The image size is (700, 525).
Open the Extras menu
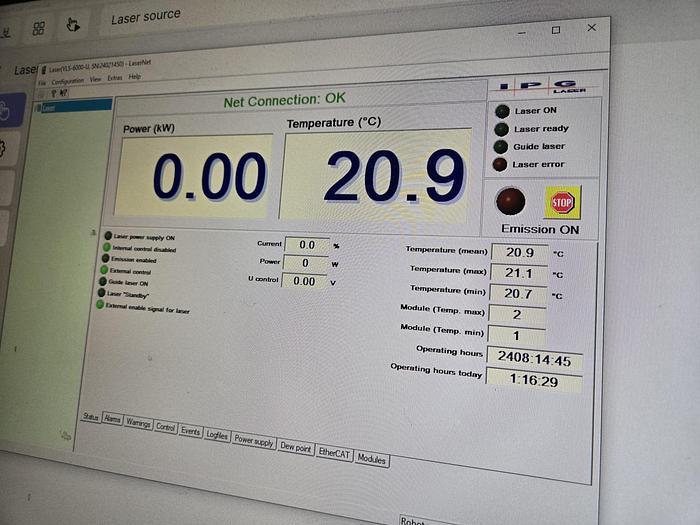pyautogui.click(x=114, y=77)
